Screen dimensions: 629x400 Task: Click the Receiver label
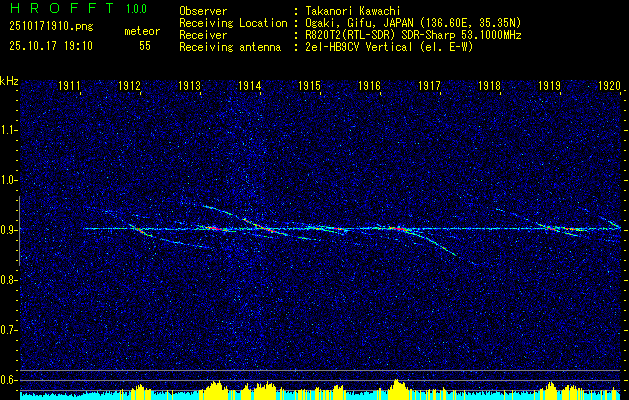pyautogui.click(x=203, y=35)
